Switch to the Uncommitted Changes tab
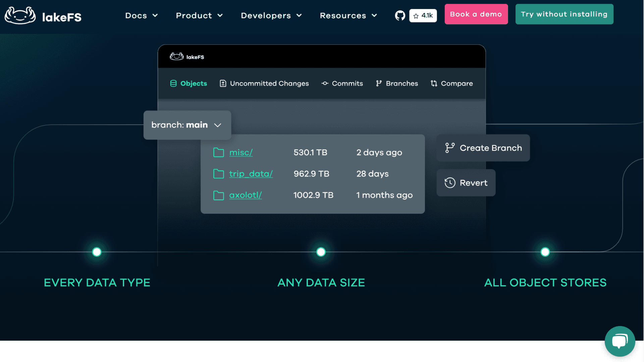 click(264, 83)
